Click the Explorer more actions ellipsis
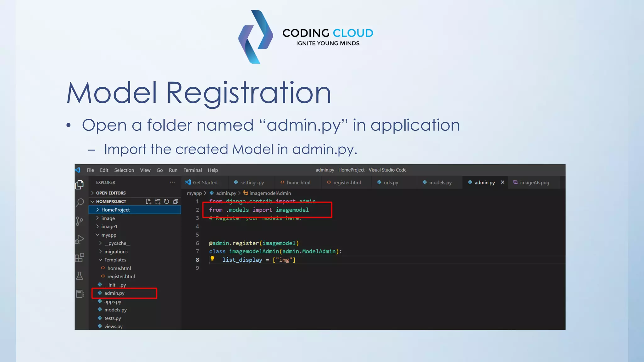The width and height of the screenshot is (644, 362). click(172, 182)
